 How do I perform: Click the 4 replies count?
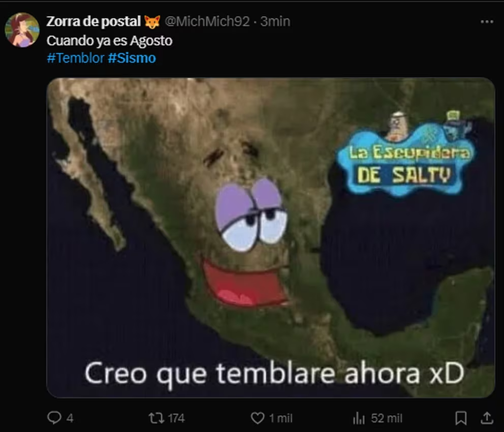[70, 418]
